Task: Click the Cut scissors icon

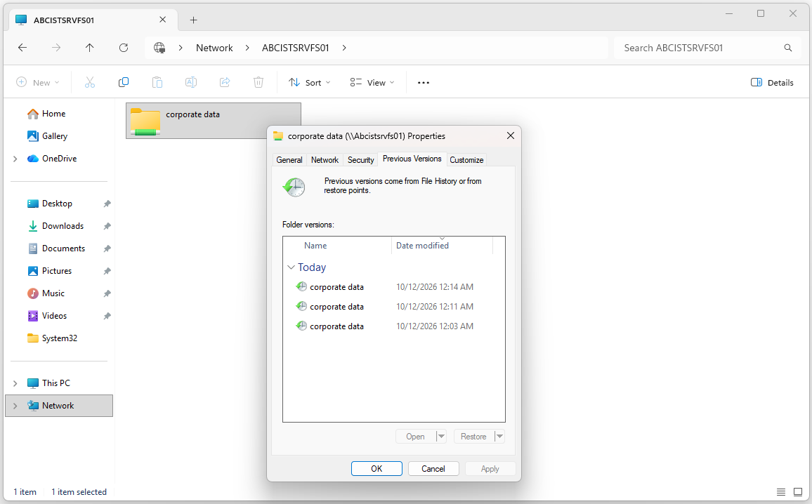Action: (90, 82)
